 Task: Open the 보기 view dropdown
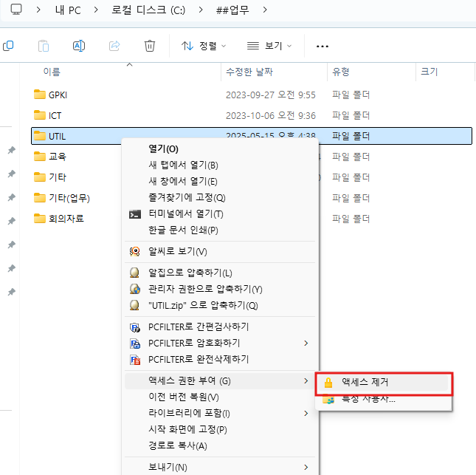269,46
